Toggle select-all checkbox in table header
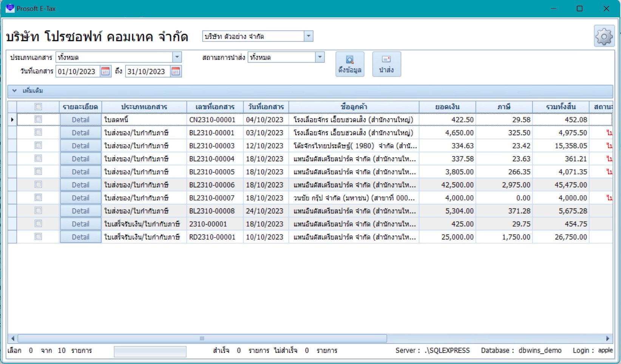Viewport: 621px width, 364px height. pos(38,107)
